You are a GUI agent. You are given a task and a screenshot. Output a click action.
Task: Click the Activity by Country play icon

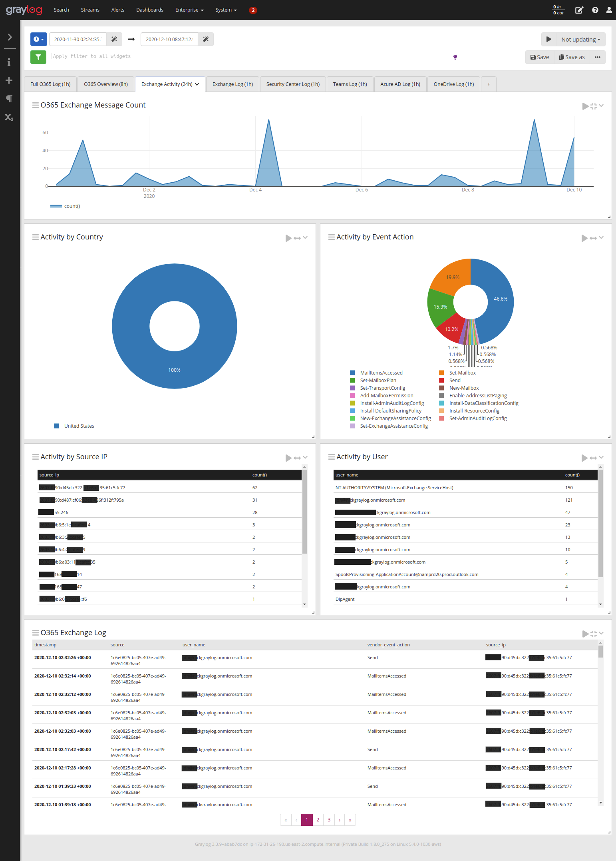click(x=288, y=238)
